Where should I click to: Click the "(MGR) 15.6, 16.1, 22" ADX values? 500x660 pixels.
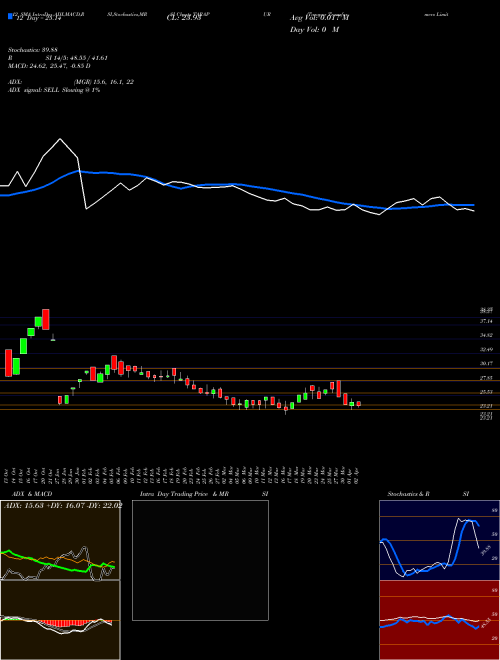[104, 82]
